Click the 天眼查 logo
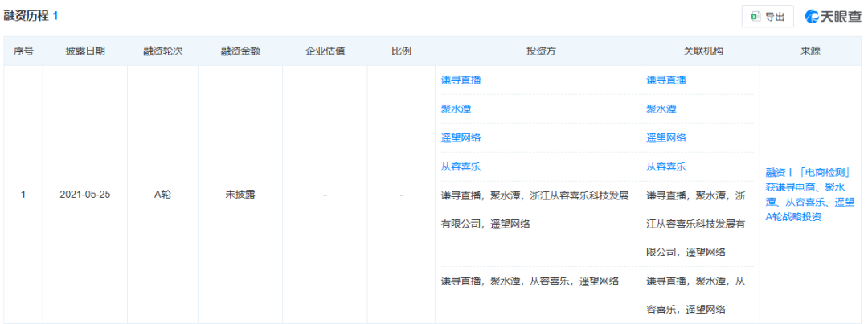Screen dimensions: 868x324 (833, 17)
